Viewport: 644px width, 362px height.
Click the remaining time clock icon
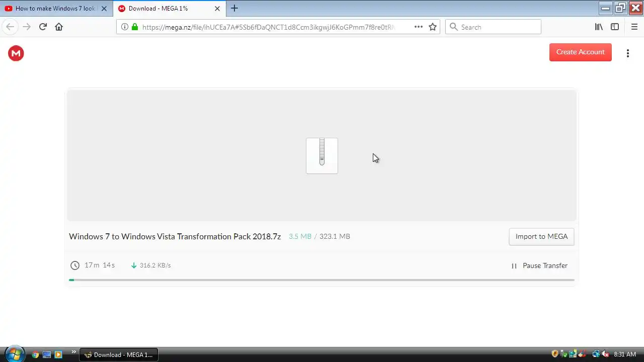(x=75, y=265)
